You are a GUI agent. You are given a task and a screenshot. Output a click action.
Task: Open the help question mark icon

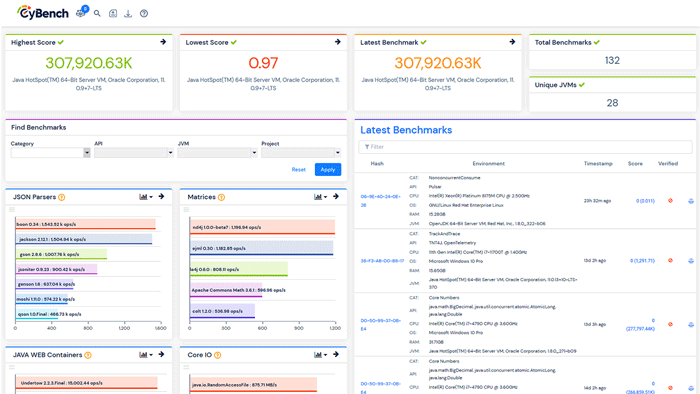pos(144,13)
